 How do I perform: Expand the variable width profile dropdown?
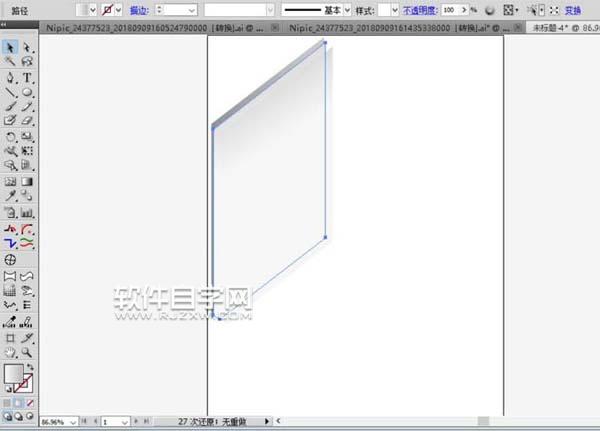click(x=270, y=10)
